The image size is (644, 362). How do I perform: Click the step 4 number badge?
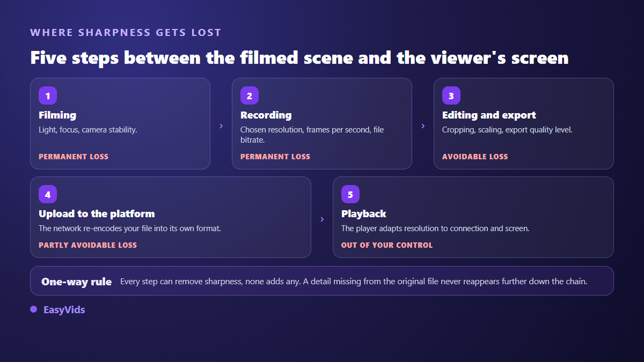[x=48, y=194]
